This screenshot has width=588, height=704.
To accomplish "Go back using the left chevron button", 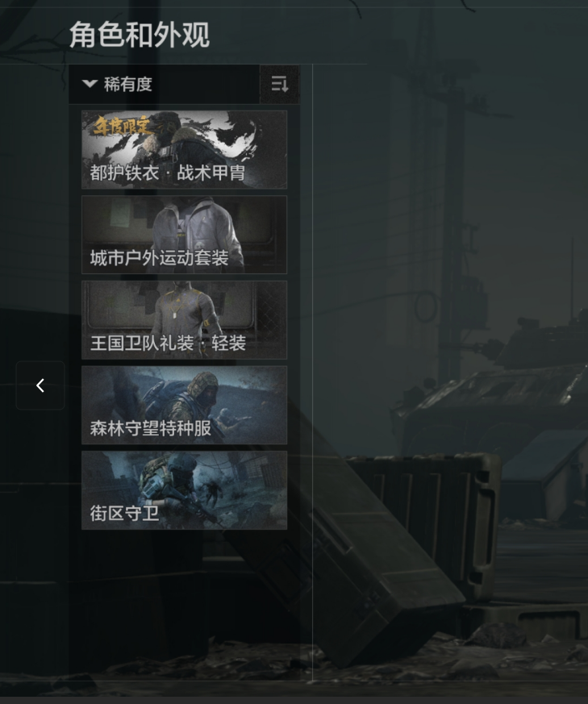I will 40,385.
